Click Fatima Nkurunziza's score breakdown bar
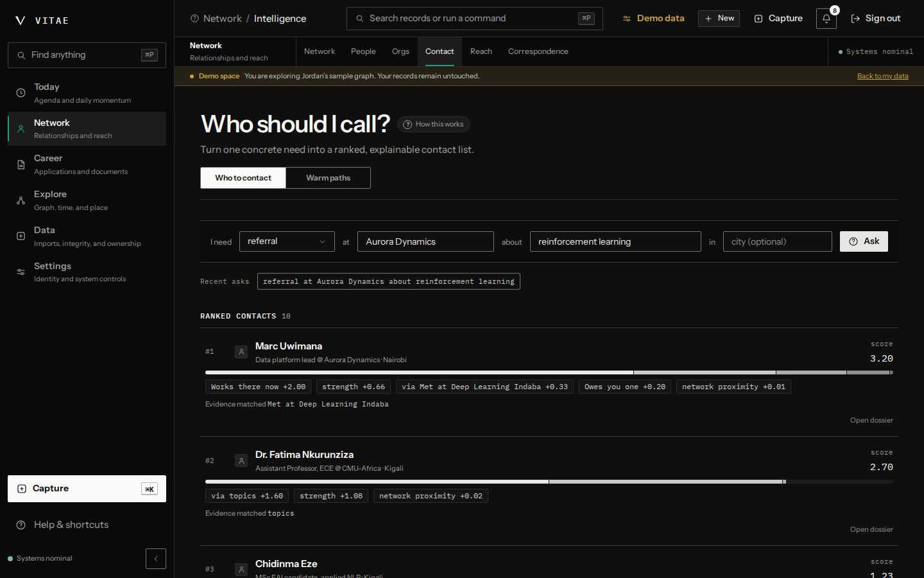Viewport: 924px width, 578px height. [x=549, y=482]
